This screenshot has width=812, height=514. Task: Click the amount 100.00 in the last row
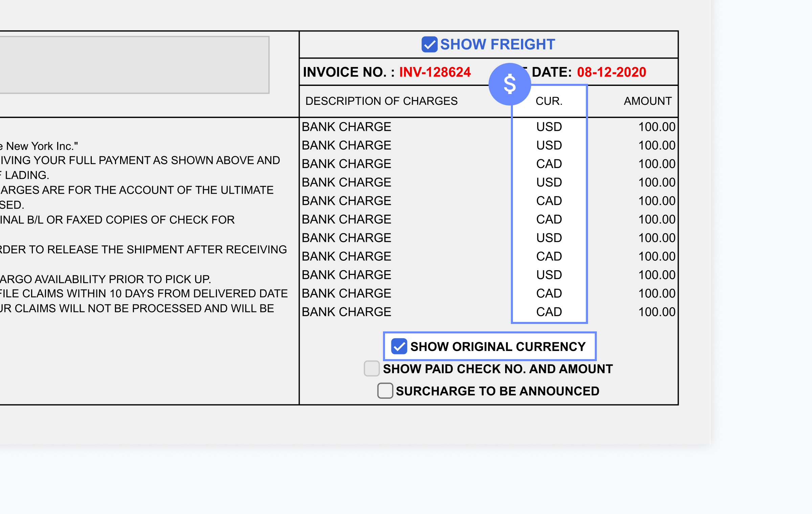pyautogui.click(x=656, y=312)
